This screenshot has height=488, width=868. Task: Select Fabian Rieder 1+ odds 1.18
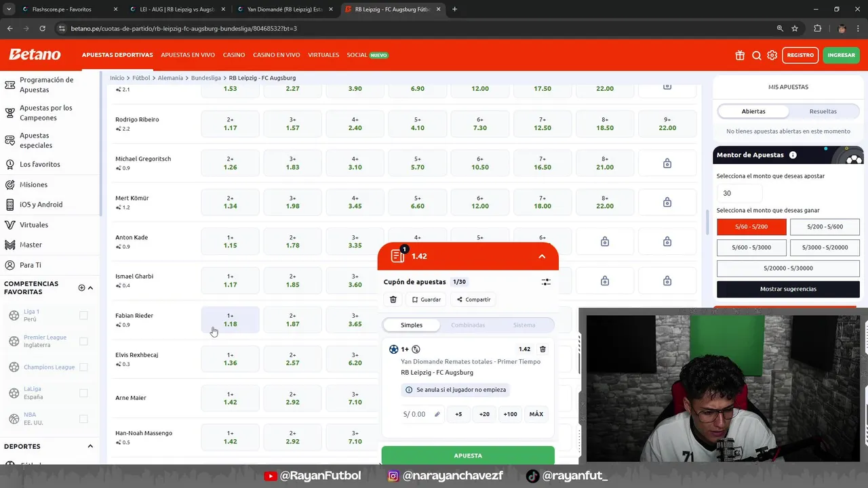pyautogui.click(x=231, y=320)
